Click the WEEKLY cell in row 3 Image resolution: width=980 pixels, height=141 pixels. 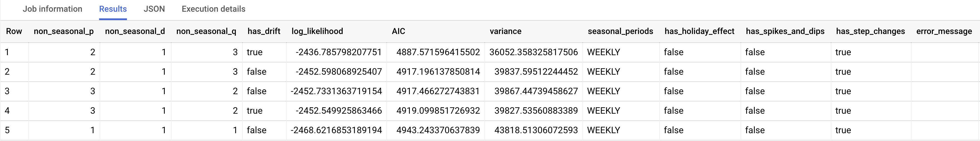tap(603, 91)
